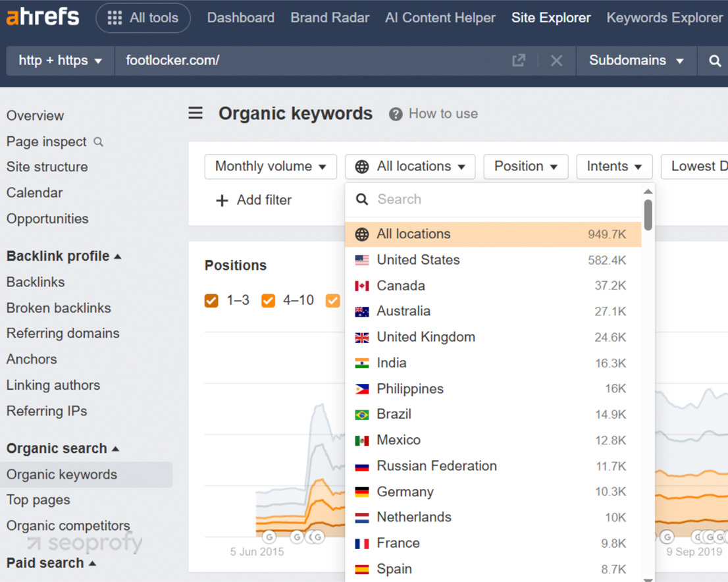Choose the Russian Federation flag entry

tap(493, 466)
